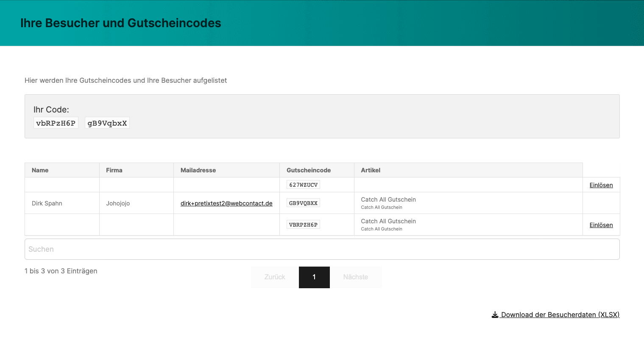Screen dimensions: 644x357
Task: Go to next page with Nächste
Action: [x=356, y=277]
